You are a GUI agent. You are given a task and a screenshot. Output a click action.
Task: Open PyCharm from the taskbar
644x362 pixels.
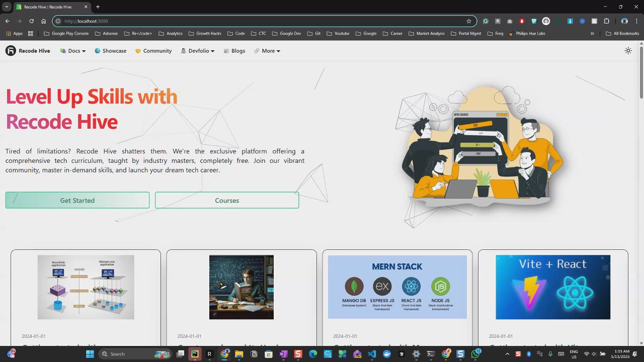click(x=195, y=354)
